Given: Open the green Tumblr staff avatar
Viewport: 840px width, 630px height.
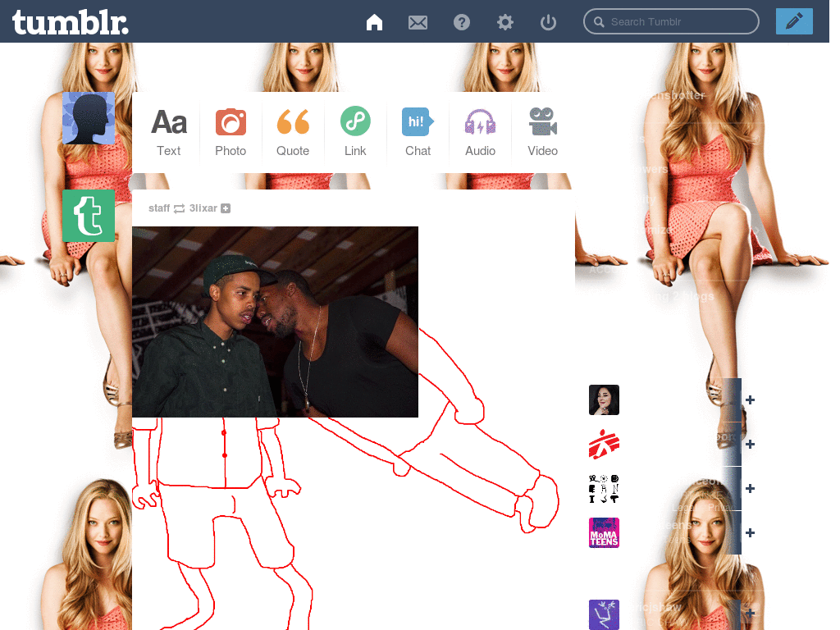Looking at the screenshot, I should point(89,216).
